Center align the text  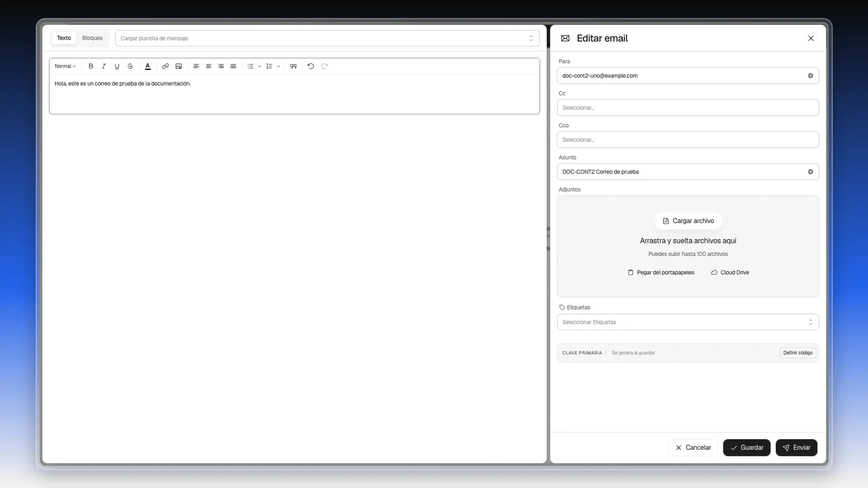[208, 66]
